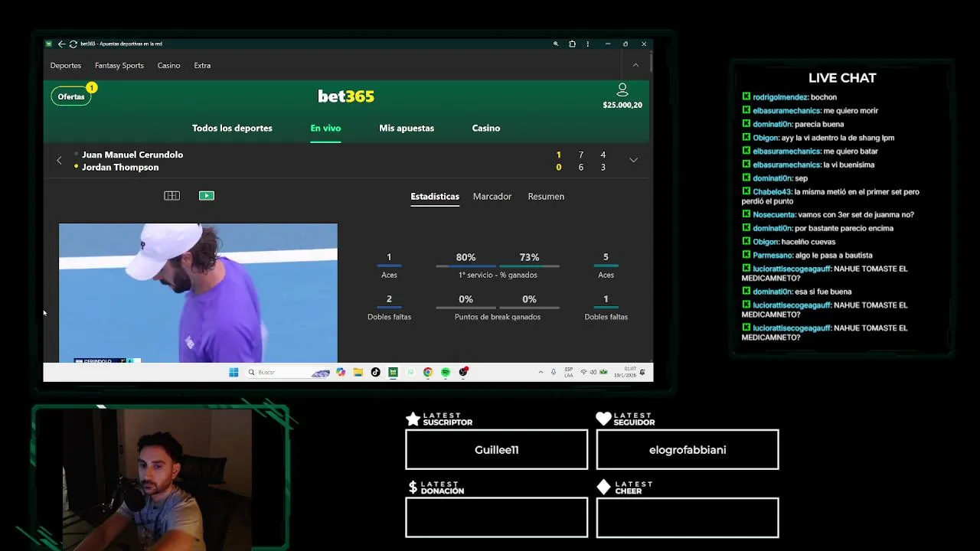Image resolution: width=980 pixels, height=551 pixels.
Task: Click Nosecuenta chat message
Action: (x=828, y=215)
